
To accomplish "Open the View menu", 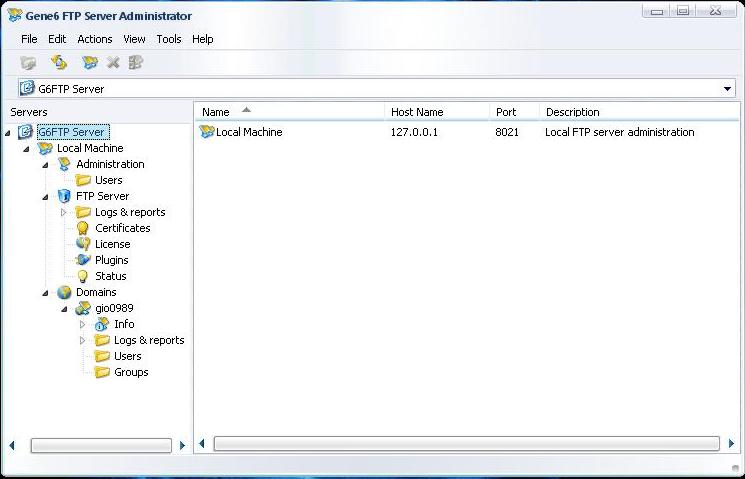I will (x=134, y=39).
